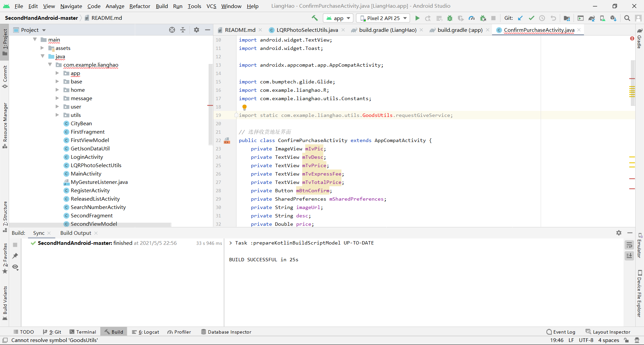This screenshot has width=644, height=345.
Task: Toggle the Terminal tool window
Action: click(x=83, y=332)
